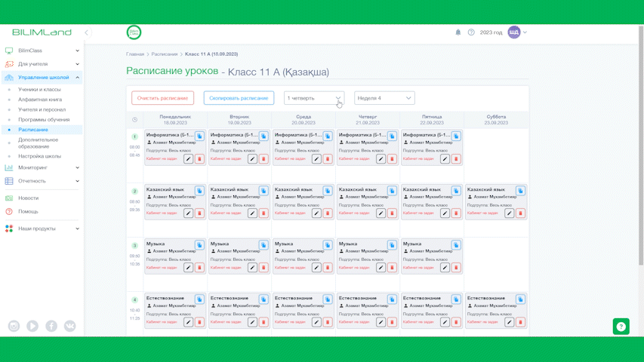Delete Saturday's Естествознание lesson
644x362 pixels.
click(x=520, y=322)
